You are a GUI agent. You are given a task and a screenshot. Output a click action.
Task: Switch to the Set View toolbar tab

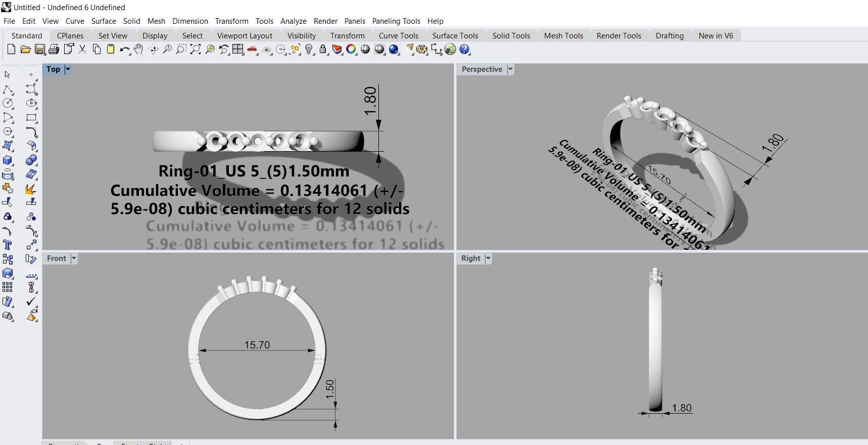(113, 35)
